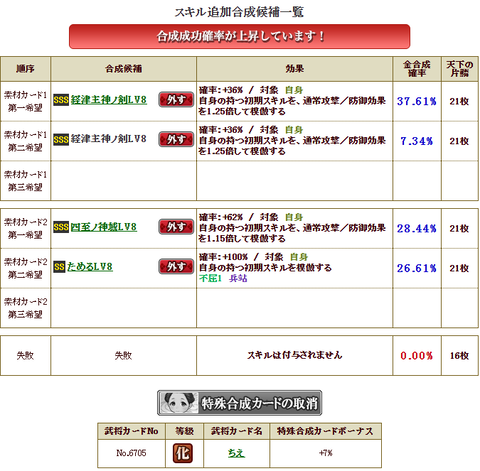Open the ためるLV8 skill link
The height and width of the screenshot is (471, 480).
pos(89,267)
